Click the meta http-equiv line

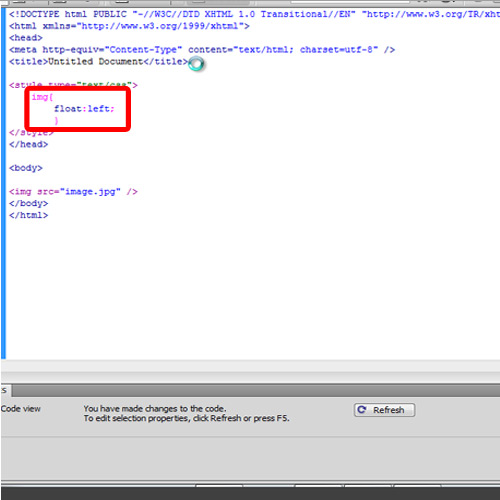(202, 50)
